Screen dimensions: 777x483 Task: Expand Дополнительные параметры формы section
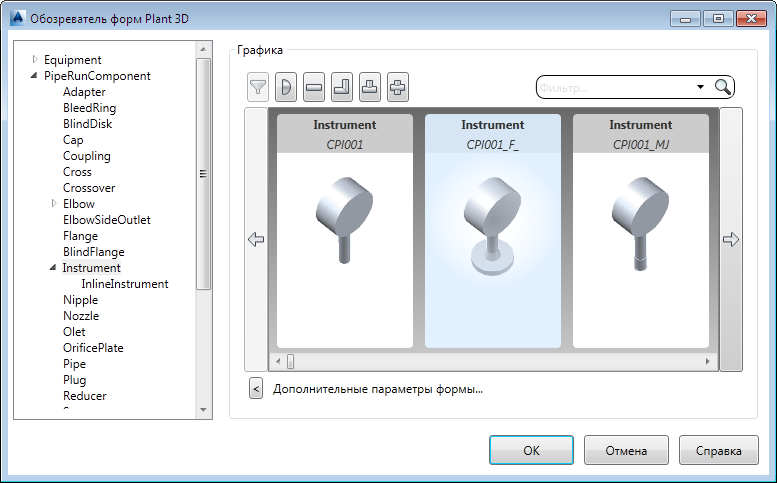256,389
